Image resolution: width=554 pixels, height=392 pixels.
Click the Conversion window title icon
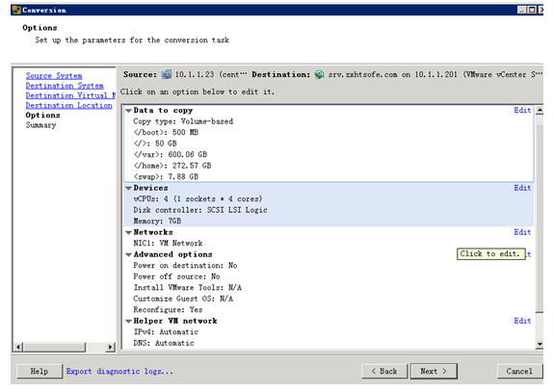tap(16, 10)
